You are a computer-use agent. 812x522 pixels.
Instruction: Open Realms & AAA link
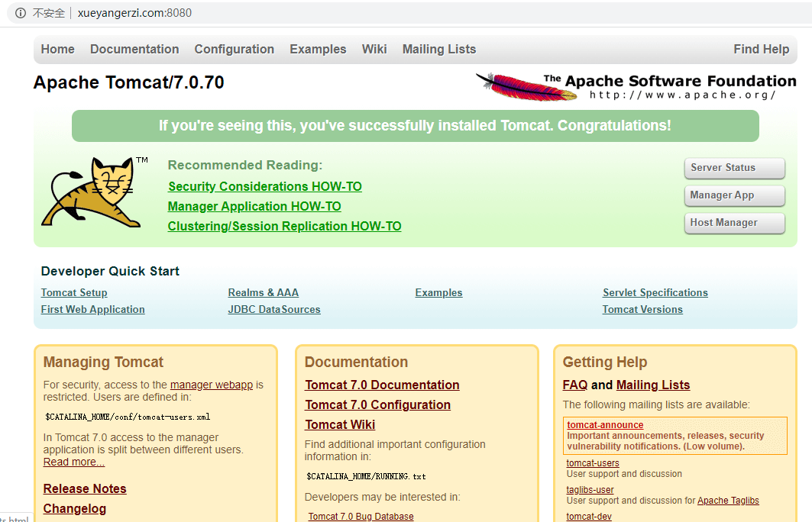tap(263, 292)
